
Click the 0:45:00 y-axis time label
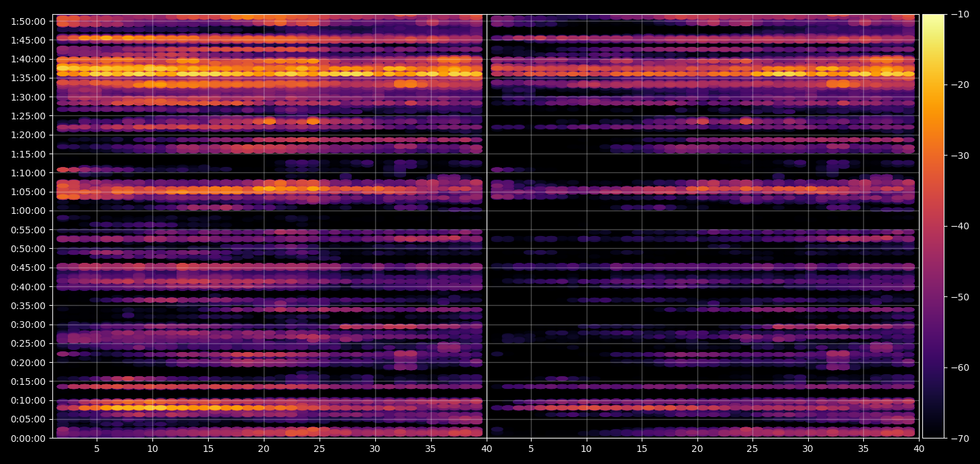pyautogui.click(x=29, y=268)
